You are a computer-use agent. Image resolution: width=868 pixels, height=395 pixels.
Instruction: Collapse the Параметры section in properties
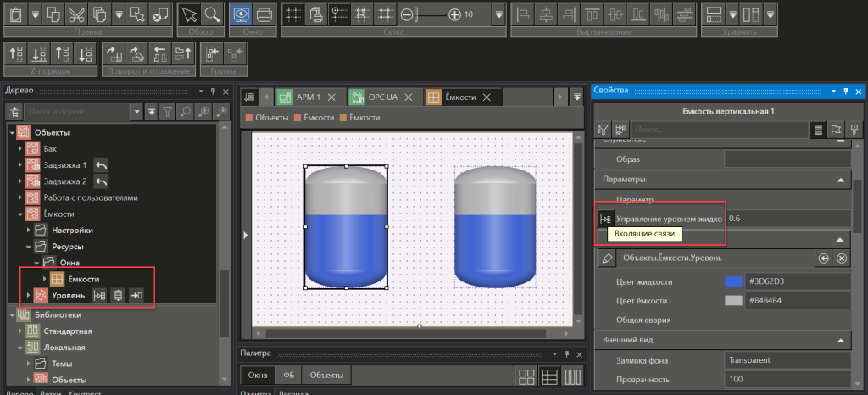pyautogui.click(x=839, y=180)
